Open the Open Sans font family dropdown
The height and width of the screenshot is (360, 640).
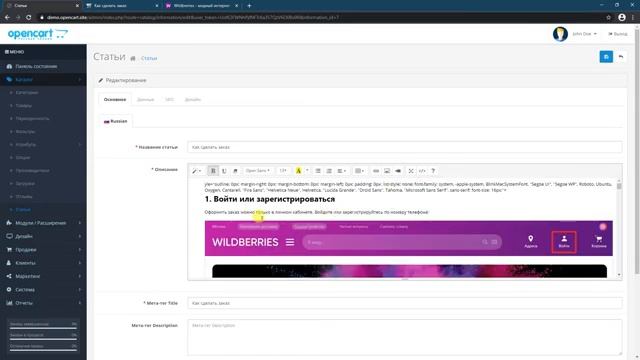(x=258, y=171)
